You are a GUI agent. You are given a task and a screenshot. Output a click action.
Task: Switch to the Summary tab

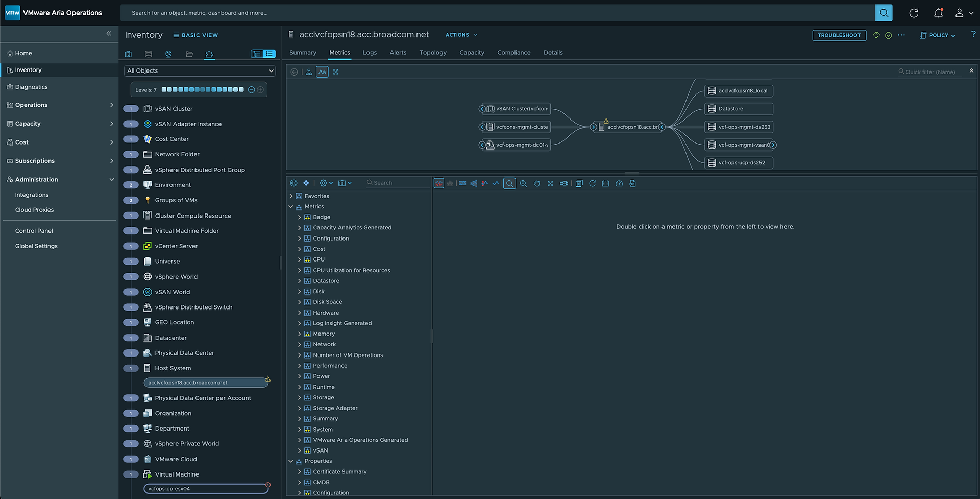[x=303, y=53]
